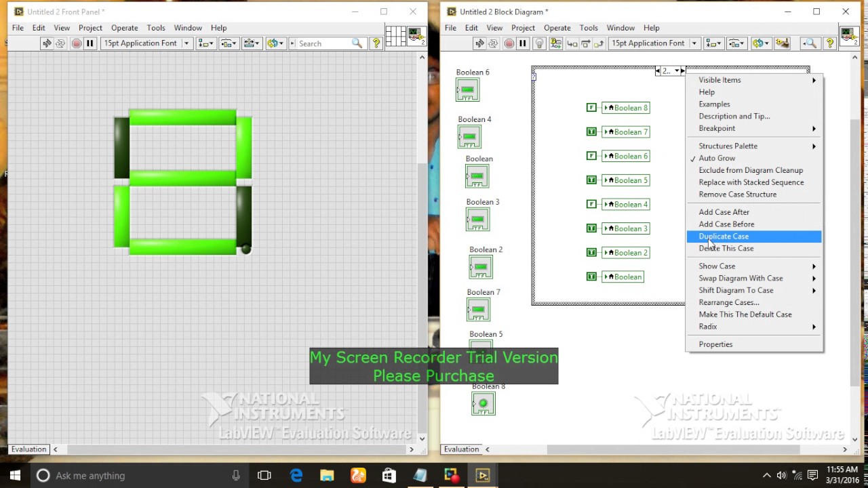Click Run arrow in Front Panel toolbar
The height and width of the screenshot is (488, 868).
pos(47,43)
